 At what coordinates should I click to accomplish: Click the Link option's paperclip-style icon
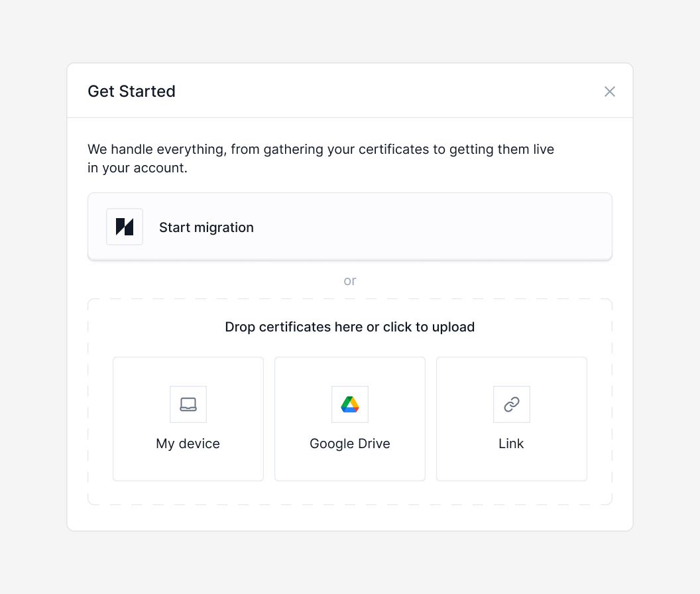pyautogui.click(x=511, y=404)
